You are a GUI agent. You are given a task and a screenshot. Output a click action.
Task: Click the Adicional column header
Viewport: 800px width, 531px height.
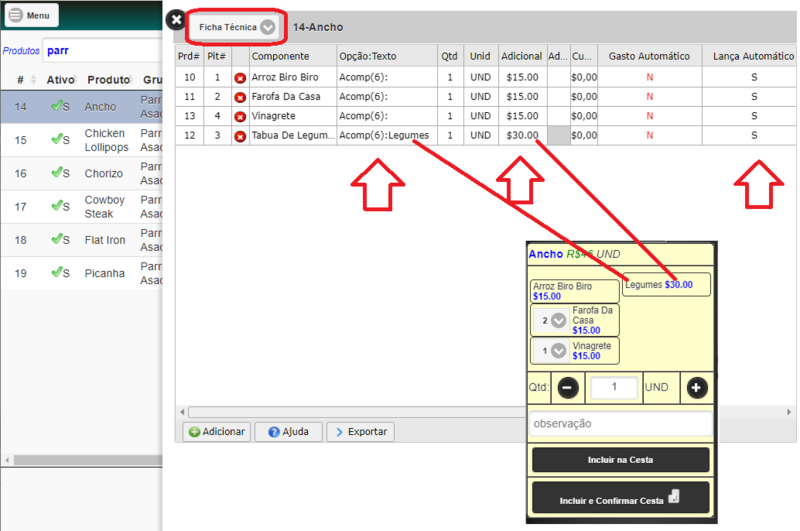click(522, 56)
